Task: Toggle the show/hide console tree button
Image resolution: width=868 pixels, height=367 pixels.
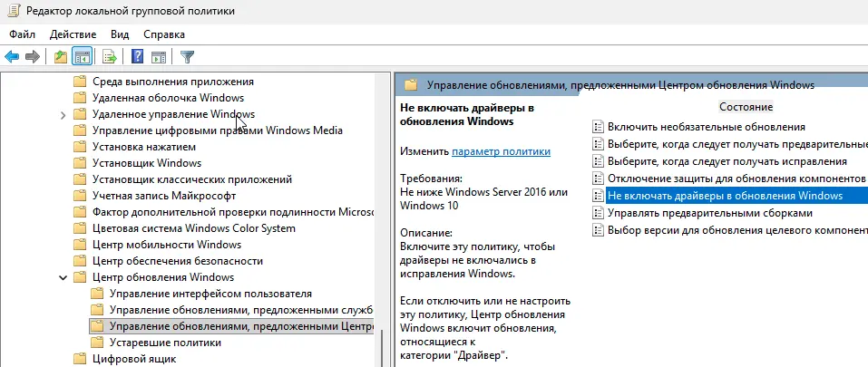Action: (x=83, y=57)
